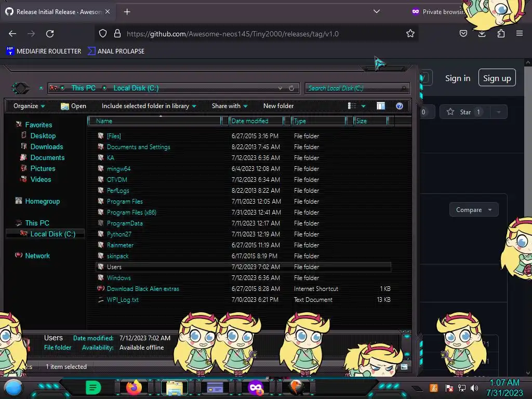Open Include selected folder in library menu
Screen dimensions: 532x399
click(149, 106)
